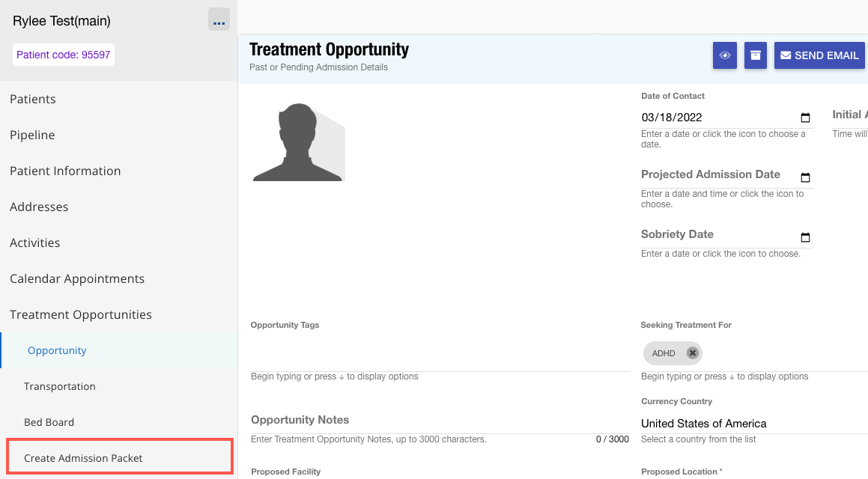868x479 pixels.
Task: Open the Opportunity Tags options field
Action: coord(440,354)
